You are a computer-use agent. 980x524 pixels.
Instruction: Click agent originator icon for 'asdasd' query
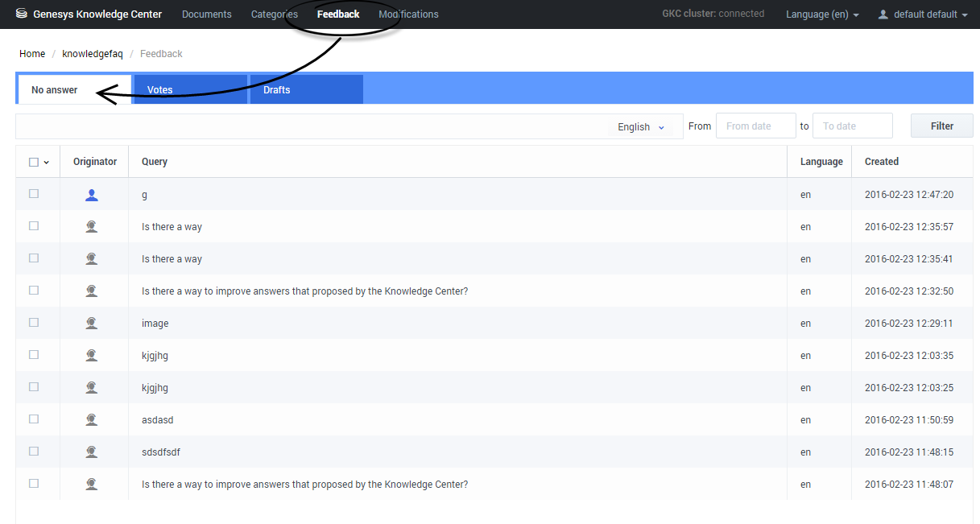click(x=92, y=420)
